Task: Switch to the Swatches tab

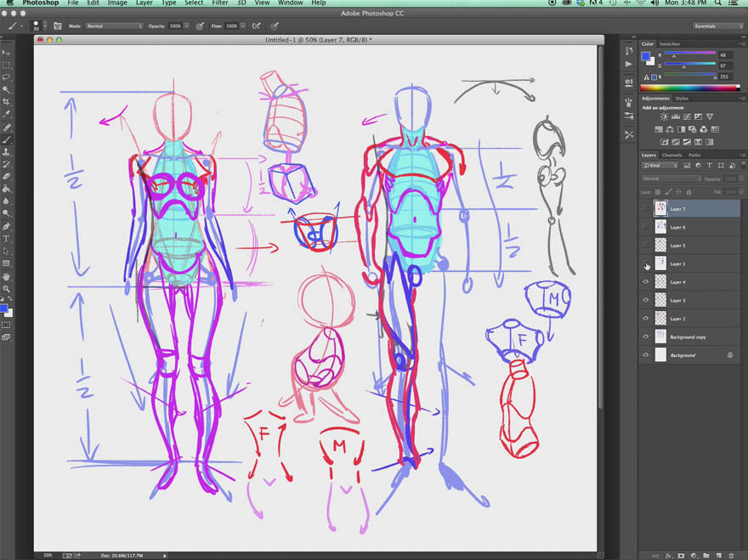Action: click(x=669, y=44)
